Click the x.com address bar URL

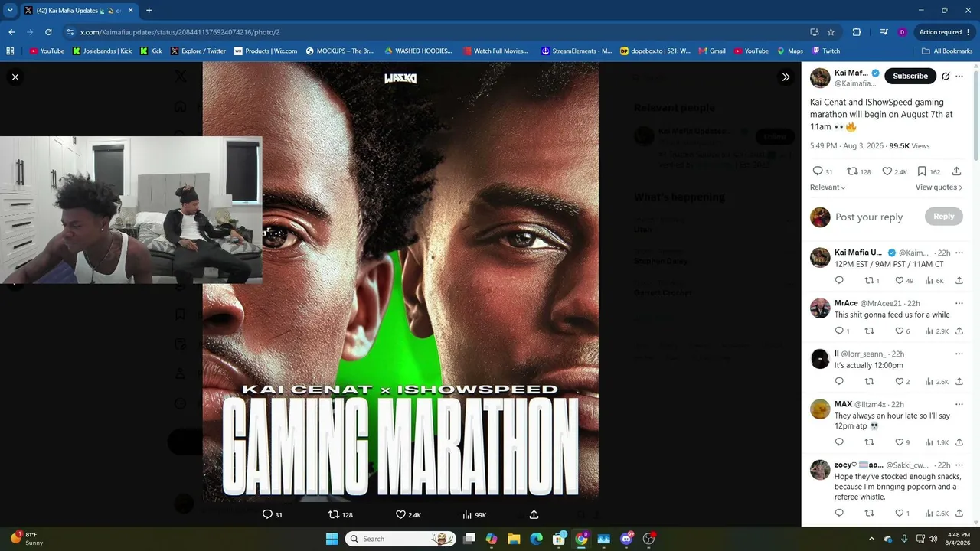pyautogui.click(x=180, y=32)
